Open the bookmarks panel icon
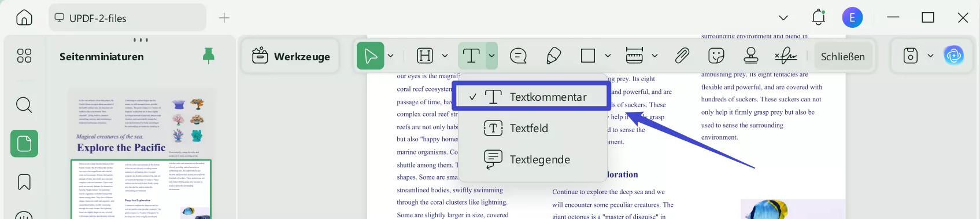980x219 pixels. [x=24, y=182]
